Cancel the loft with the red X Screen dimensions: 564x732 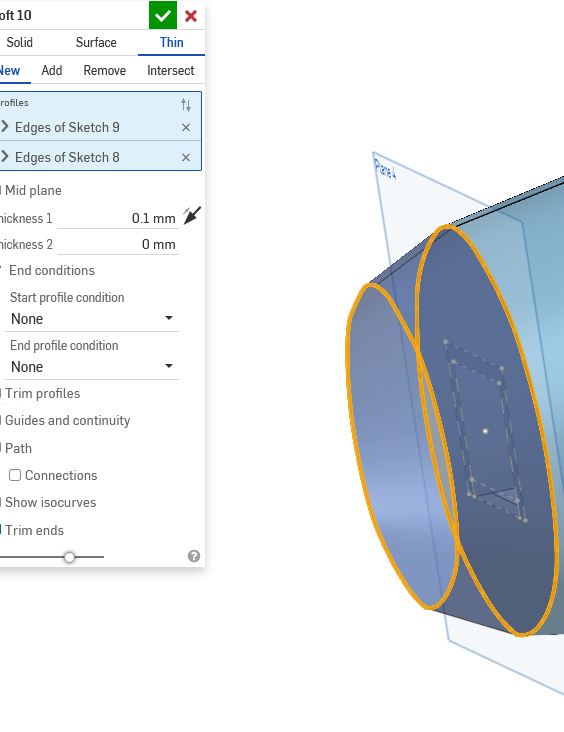point(191,16)
